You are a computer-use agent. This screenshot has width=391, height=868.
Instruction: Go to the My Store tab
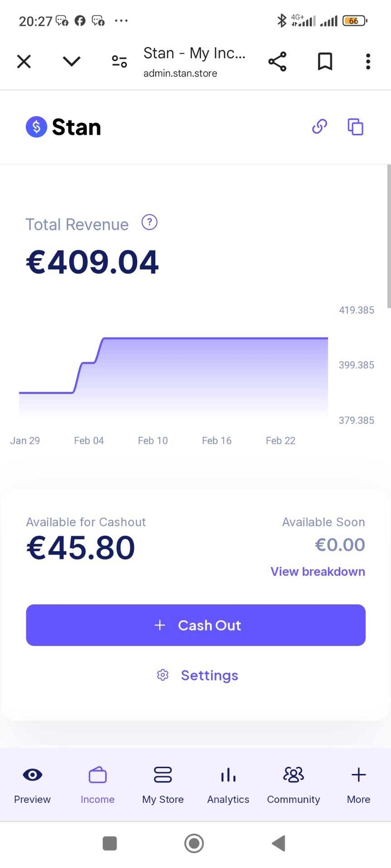tap(163, 784)
